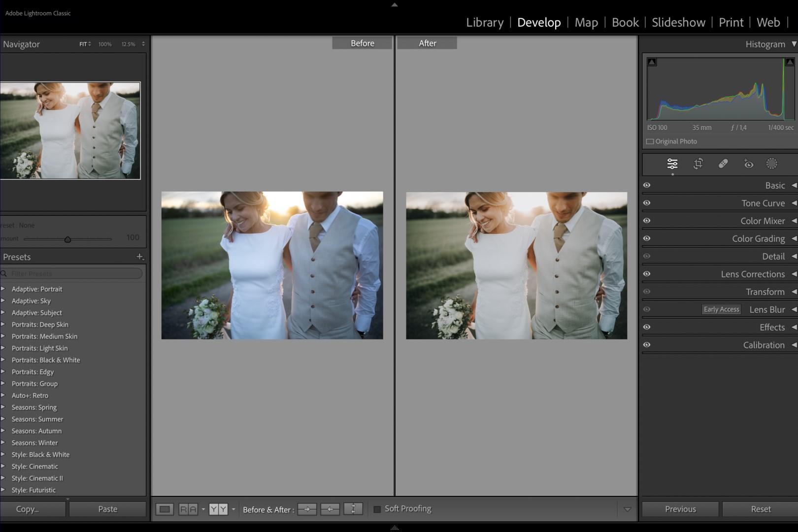Select the Edit sliders tool icon

click(x=672, y=164)
